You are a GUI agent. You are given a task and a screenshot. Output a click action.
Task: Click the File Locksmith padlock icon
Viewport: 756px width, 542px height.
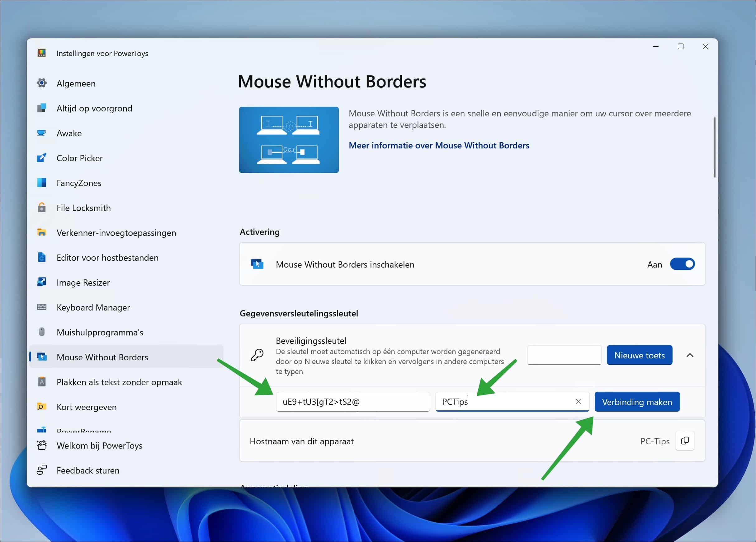(x=42, y=208)
